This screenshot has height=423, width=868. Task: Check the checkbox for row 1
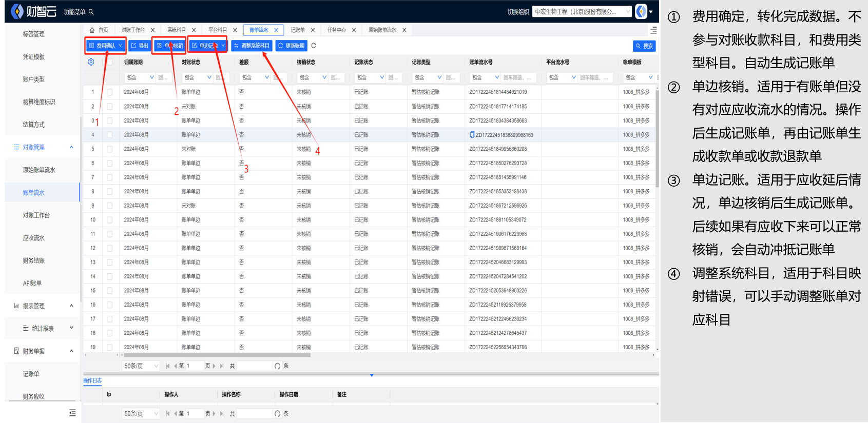(x=109, y=92)
